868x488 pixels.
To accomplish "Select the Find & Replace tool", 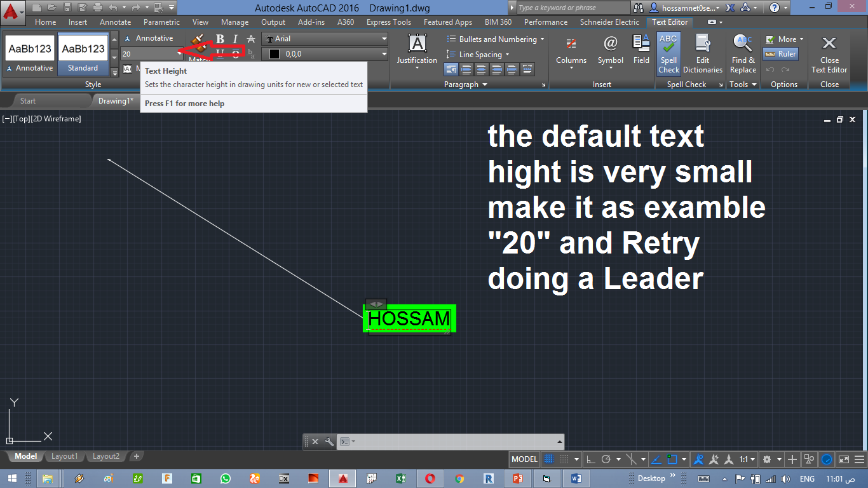I will pos(742,53).
